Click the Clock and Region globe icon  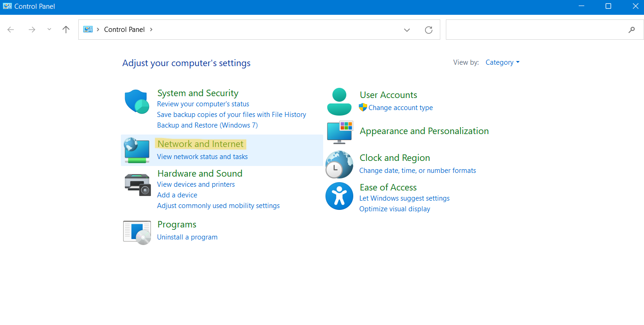point(339,165)
